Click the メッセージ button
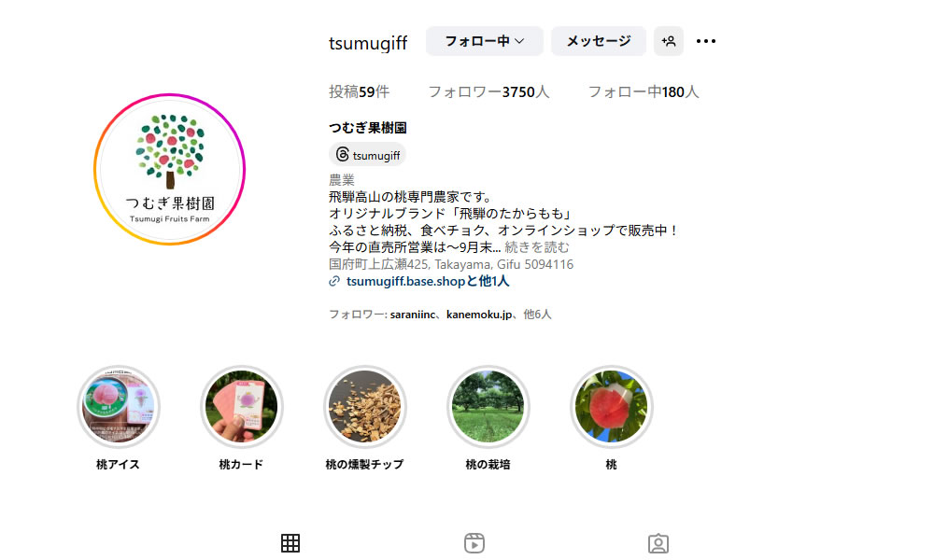 click(598, 41)
